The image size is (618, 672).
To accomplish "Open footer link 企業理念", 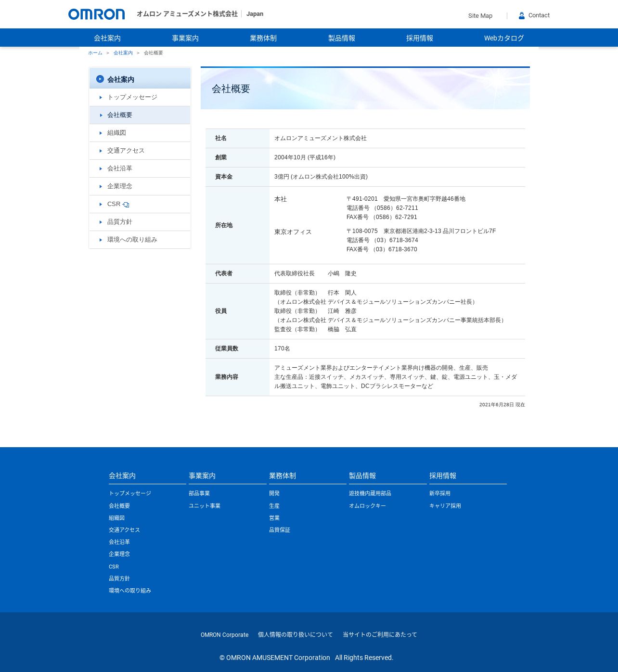I will (x=119, y=554).
